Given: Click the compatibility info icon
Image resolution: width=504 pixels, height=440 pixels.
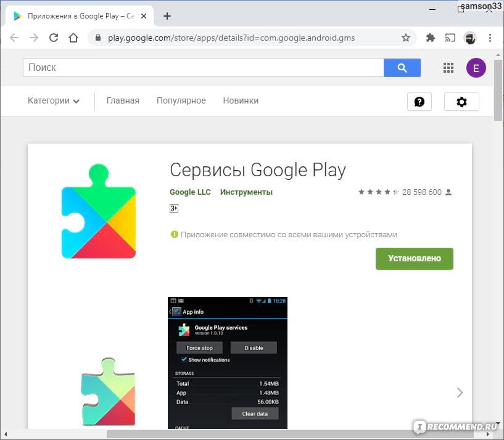Looking at the screenshot, I should coord(174,234).
